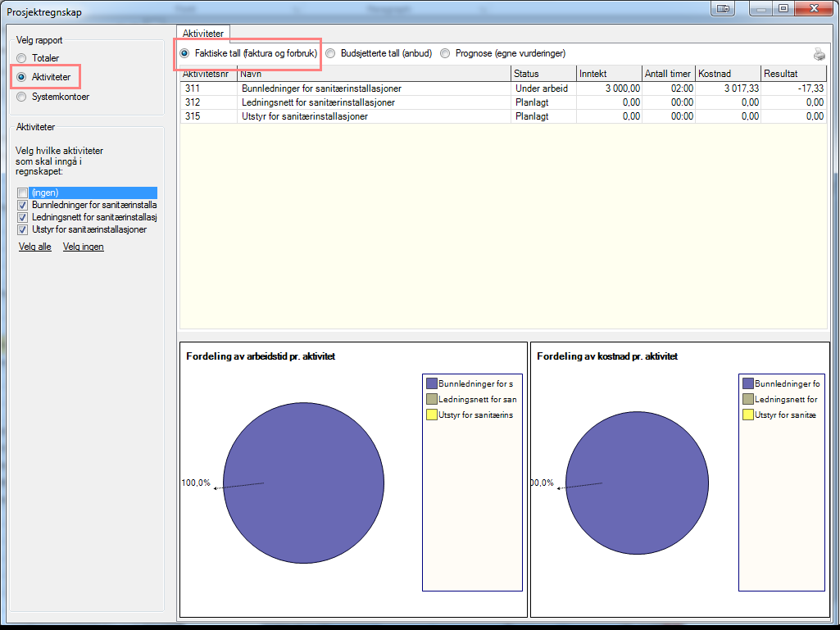The height and width of the screenshot is (630, 840).
Task: Sort by Navn column header
Action: click(x=374, y=74)
